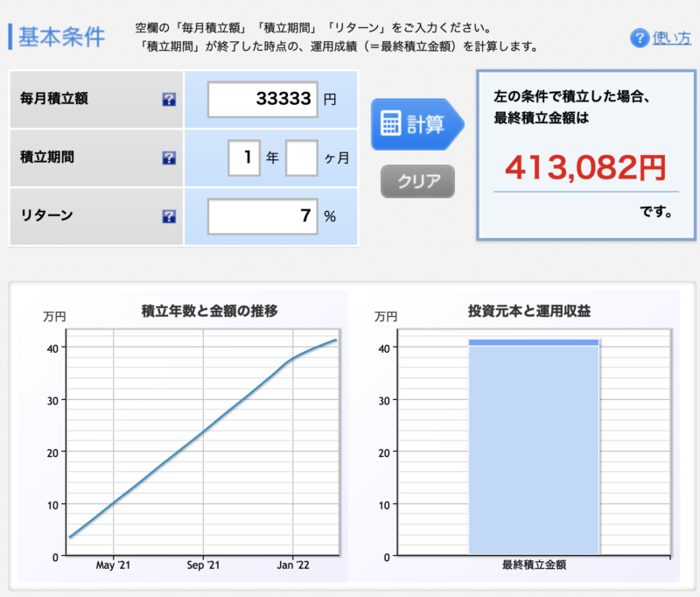Open the 使い方 usage guide link
The width and height of the screenshot is (700, 597).
672,39
